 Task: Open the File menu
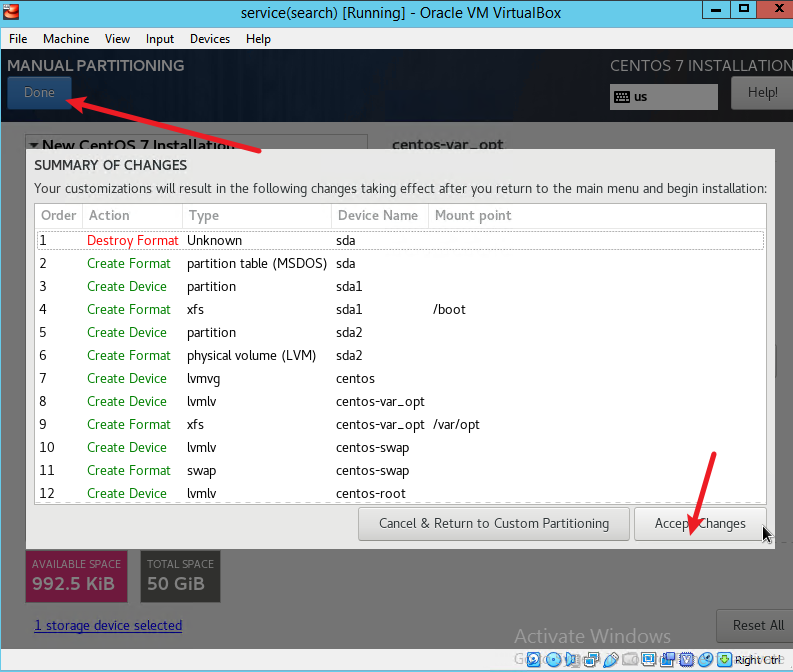[18, 39]
